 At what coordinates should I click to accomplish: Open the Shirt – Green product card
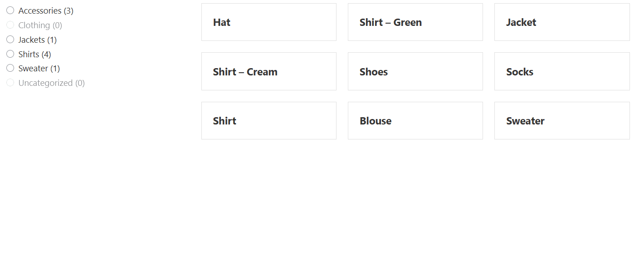(415, 22)
